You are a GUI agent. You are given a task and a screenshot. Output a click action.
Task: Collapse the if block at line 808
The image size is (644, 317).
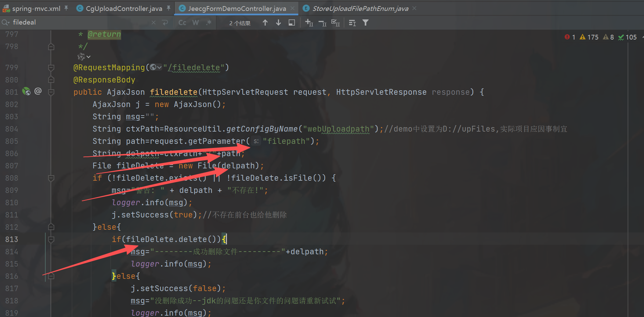pyautogui.click(x=51, y=178)
